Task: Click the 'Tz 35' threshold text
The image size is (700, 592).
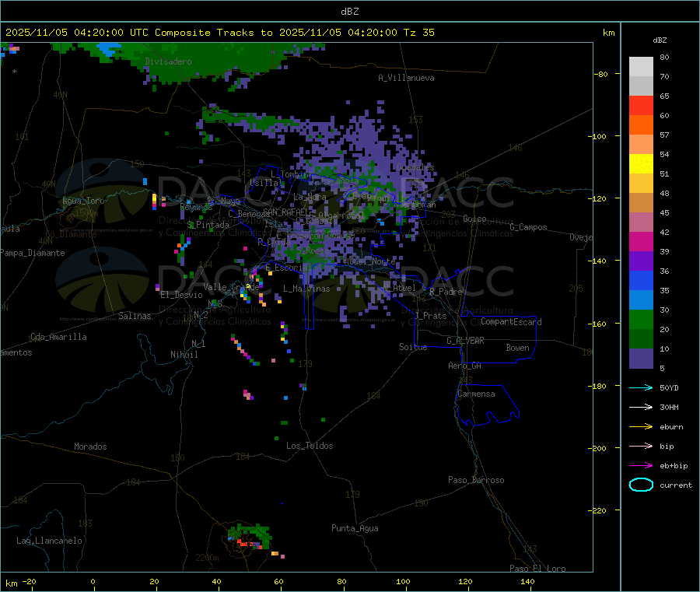Action: tap(419, 33)
